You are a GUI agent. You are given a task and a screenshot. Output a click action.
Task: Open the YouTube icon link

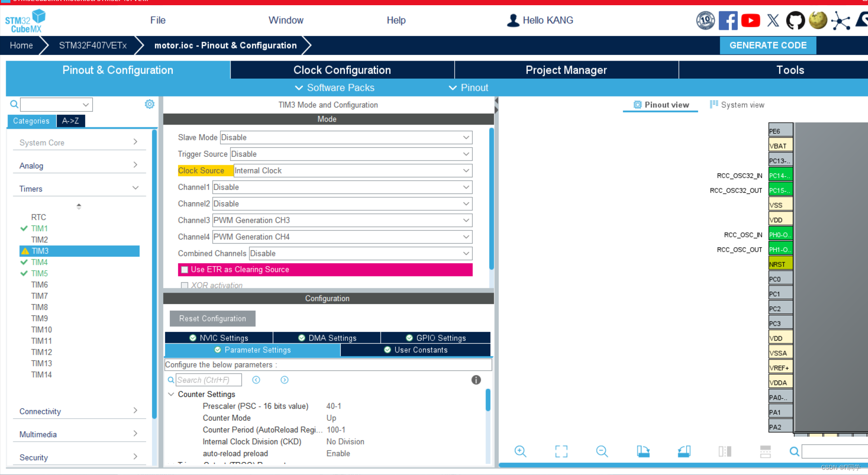(751, 20)
